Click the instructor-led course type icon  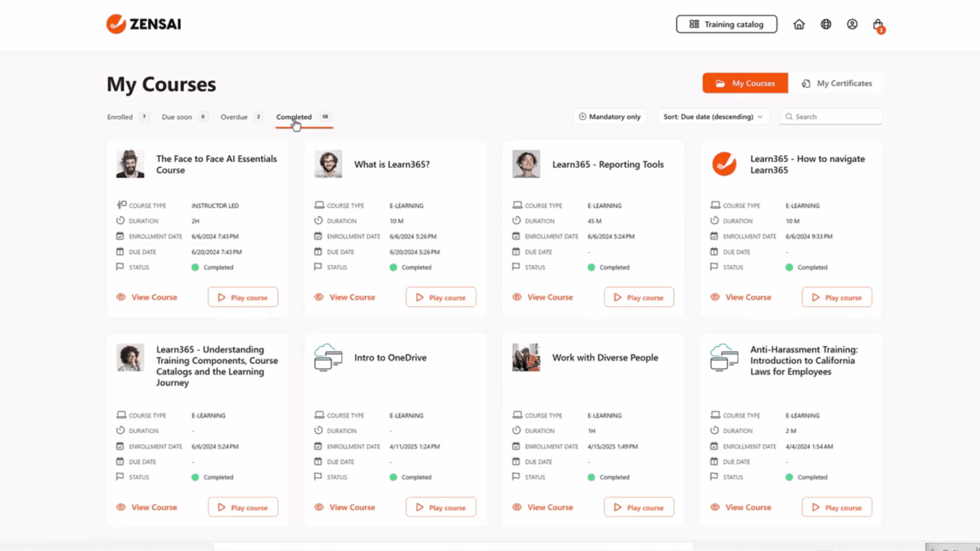pyautogui.click(x=121, y=205)
